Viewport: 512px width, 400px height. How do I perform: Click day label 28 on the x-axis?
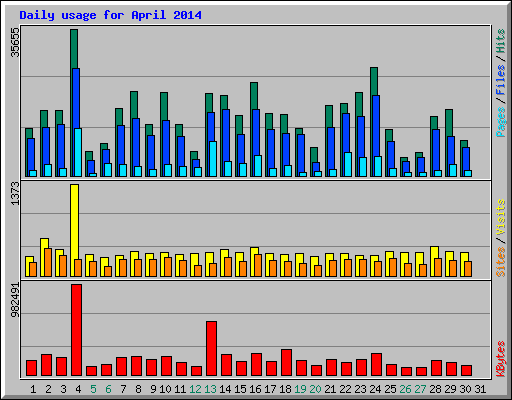[x=435, y=389]
